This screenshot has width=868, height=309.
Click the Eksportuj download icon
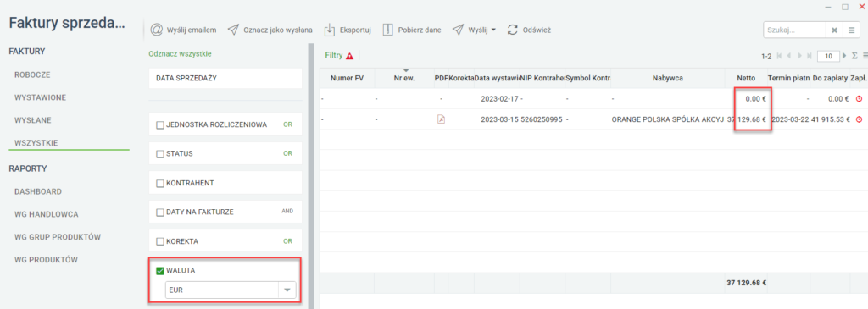330,30
